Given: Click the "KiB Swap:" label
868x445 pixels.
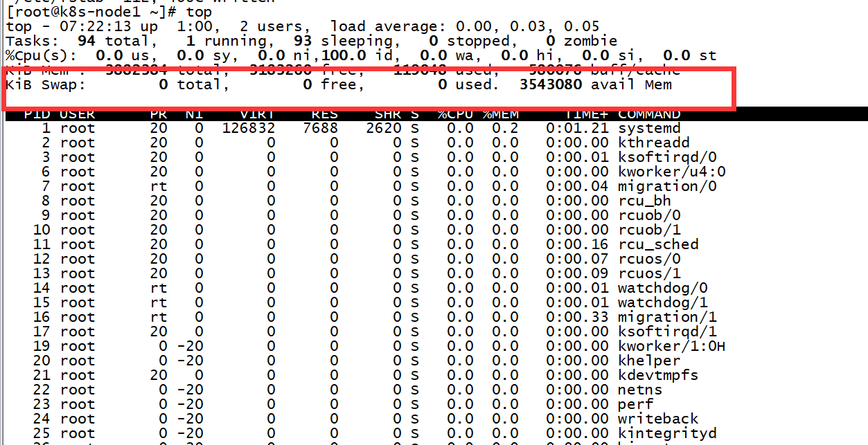Looking at the screenshot, I should point(46,84).
